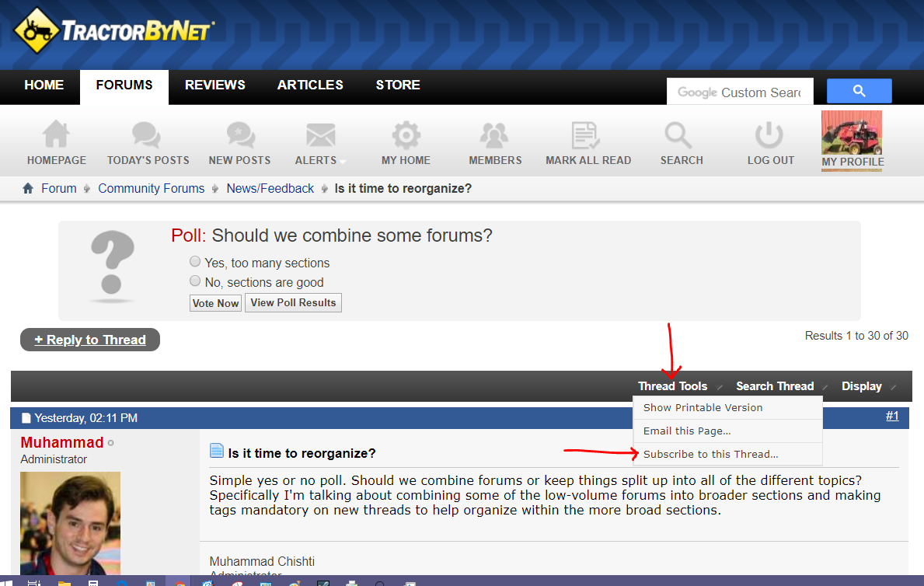Click the blue Google search button
Image resolution: width=924 pixels, height=586 pixels.
point(859,91)
